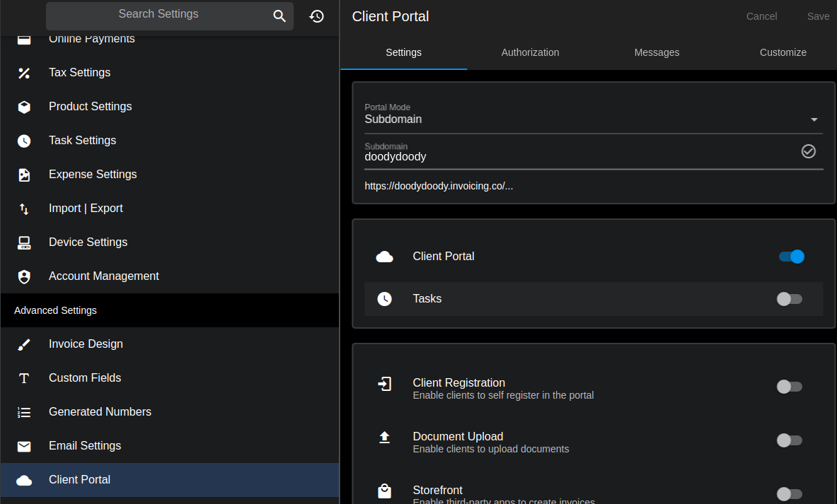
Task: Click the search magnifier icon
Action: point(279,16)
